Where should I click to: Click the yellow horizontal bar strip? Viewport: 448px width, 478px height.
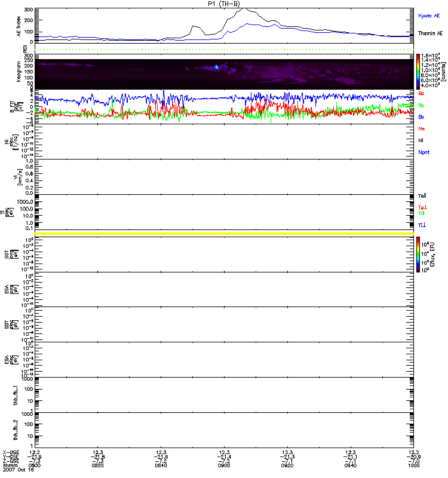[x=224, y=233]
